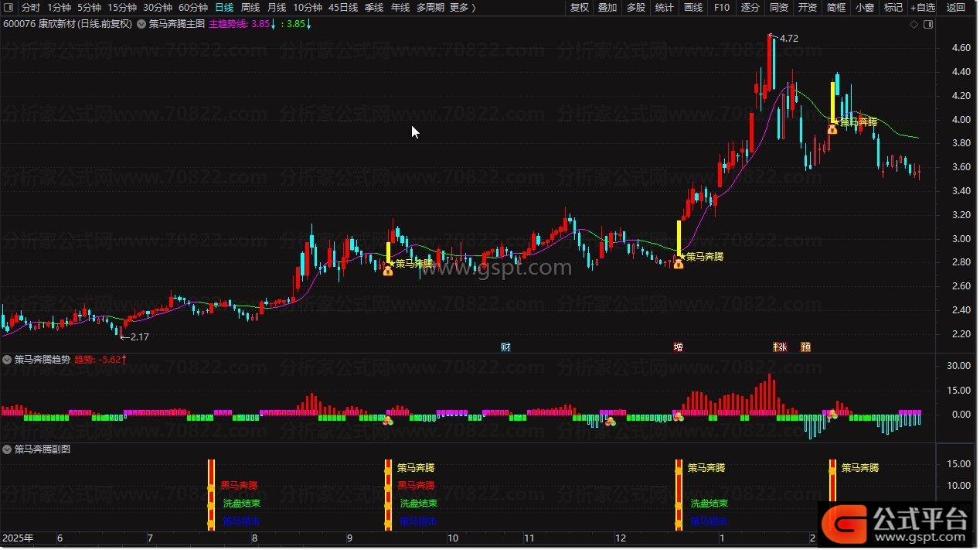Select the 60分钟 period tab
Image resolution: width=980 pixels, height=550 pixels.
[193, 8]
